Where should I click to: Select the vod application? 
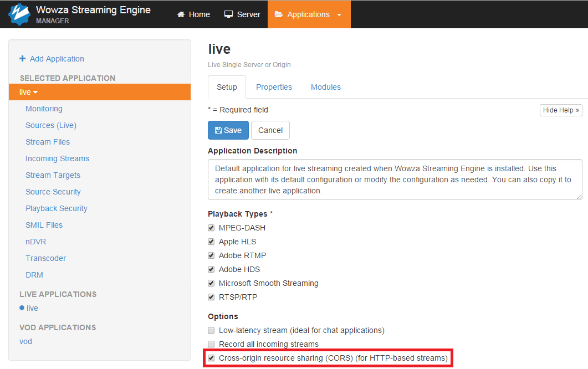[25, 341]
